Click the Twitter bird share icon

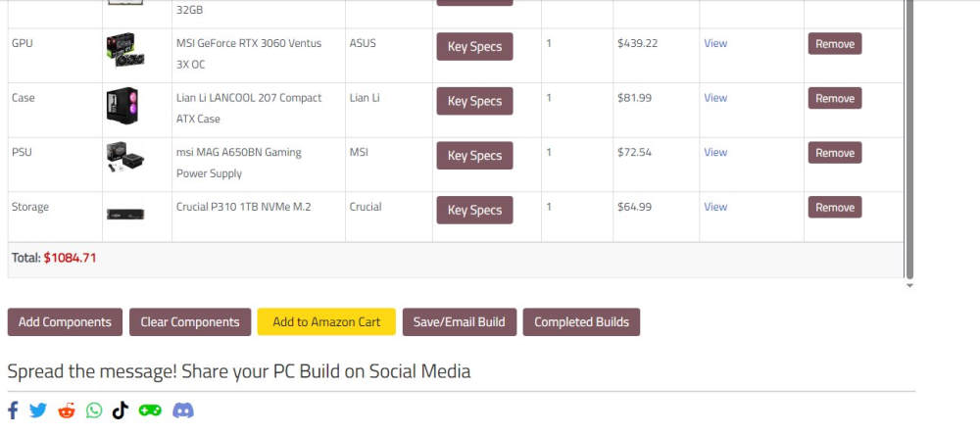[38, 411]
